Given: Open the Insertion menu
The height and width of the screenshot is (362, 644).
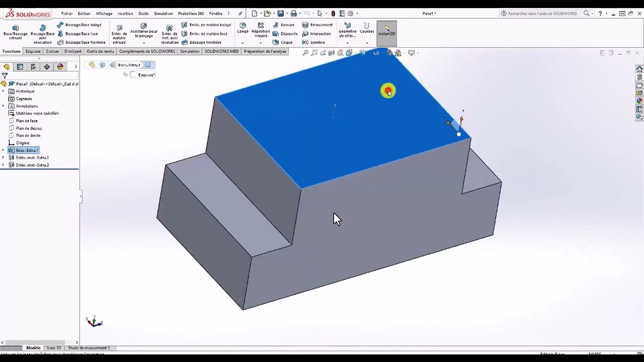Looking at the screenshot, I should tap(125, 14).
